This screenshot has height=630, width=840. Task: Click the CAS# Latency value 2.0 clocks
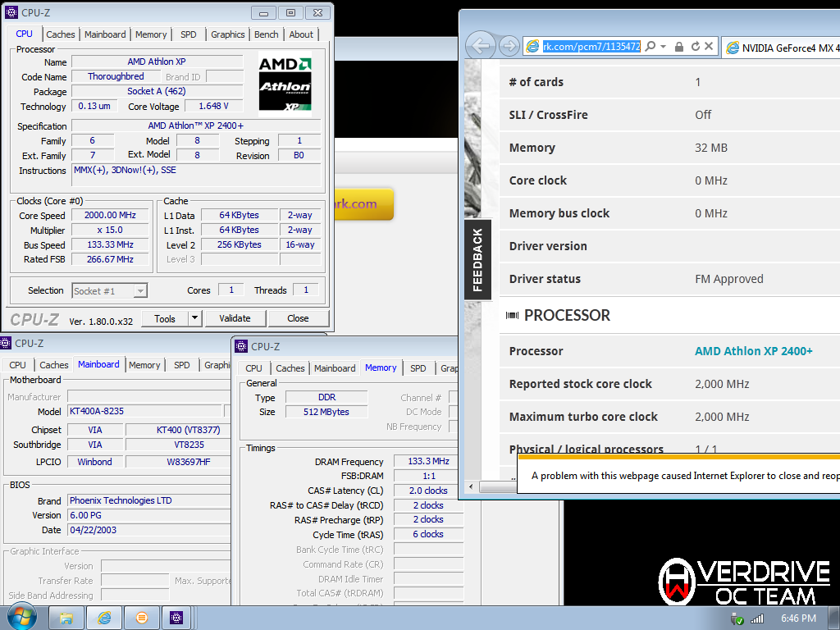point(428,491)
